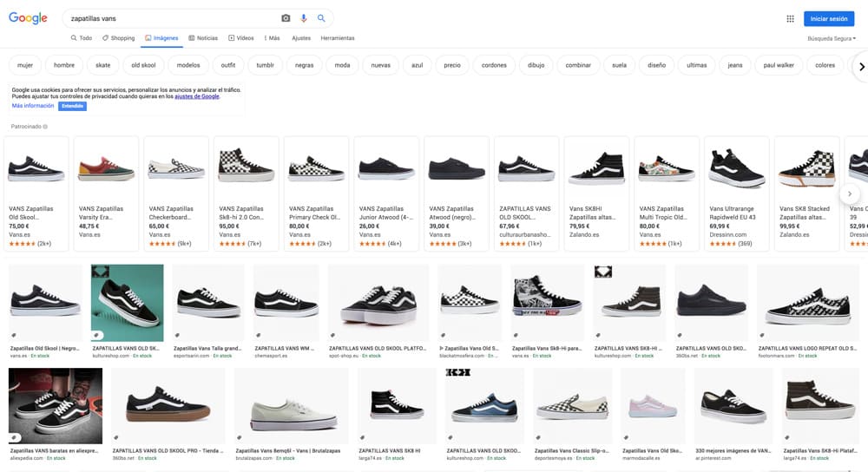The image size is (868, 472).
Task: Select the colores filter chip
Action: pyautogui.click(x=825, y=65)
